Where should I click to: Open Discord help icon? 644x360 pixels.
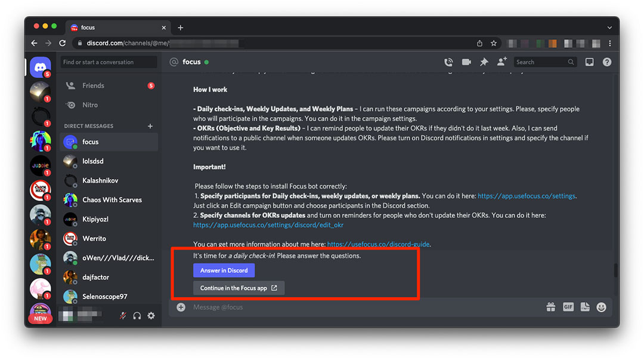pos(607,62)
